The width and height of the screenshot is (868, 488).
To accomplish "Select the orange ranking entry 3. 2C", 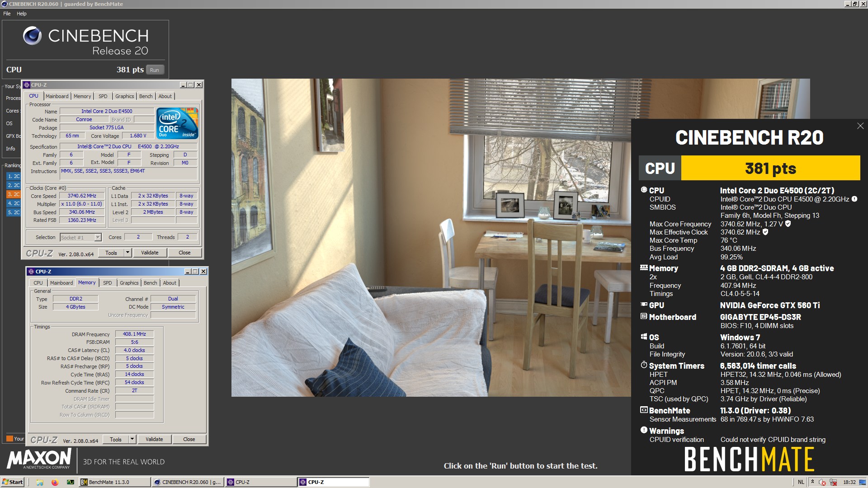I will tap(14, 194).
